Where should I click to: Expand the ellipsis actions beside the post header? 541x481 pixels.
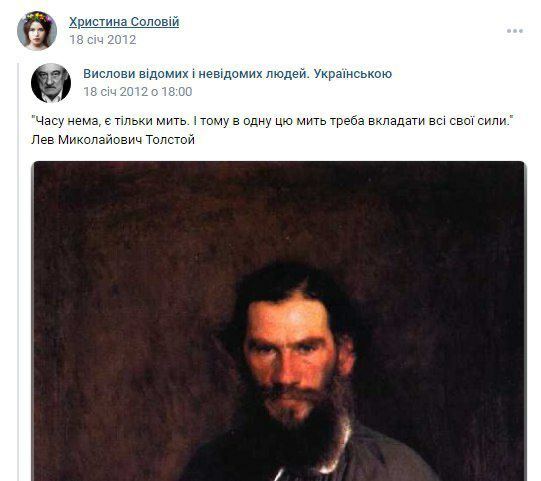coord(514,31)
